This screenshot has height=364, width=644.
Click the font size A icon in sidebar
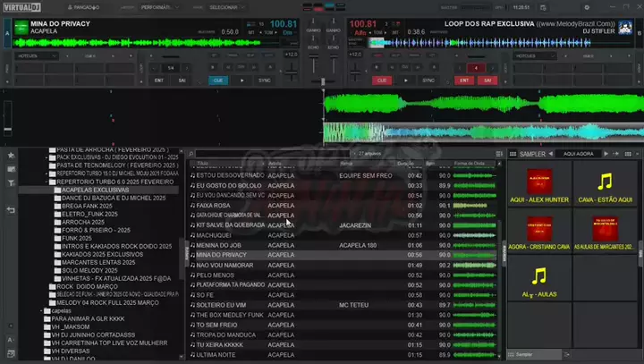tap(11, 340)
